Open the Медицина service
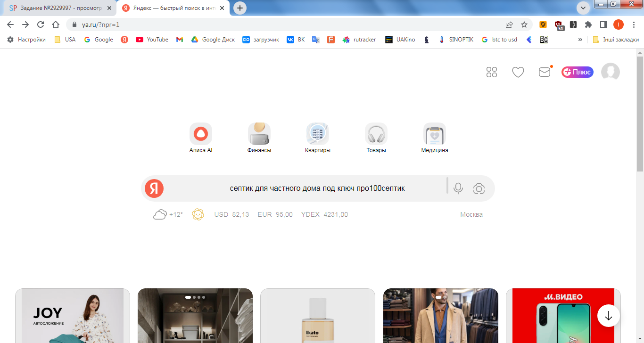This screenshot has width=644, height=343. click(x=435, y=138)
